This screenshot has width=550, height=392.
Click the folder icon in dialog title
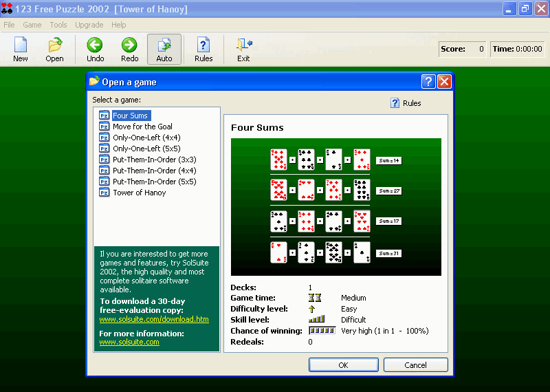(94, 81)
